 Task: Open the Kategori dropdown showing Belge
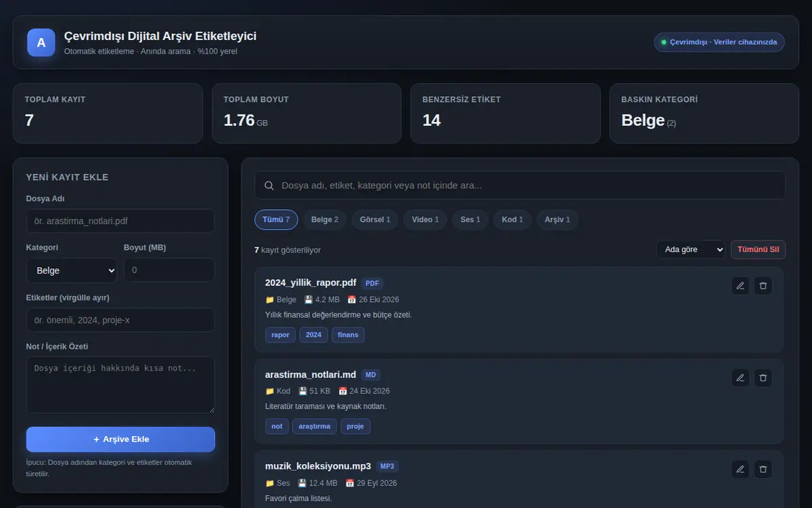coord(72,270)
